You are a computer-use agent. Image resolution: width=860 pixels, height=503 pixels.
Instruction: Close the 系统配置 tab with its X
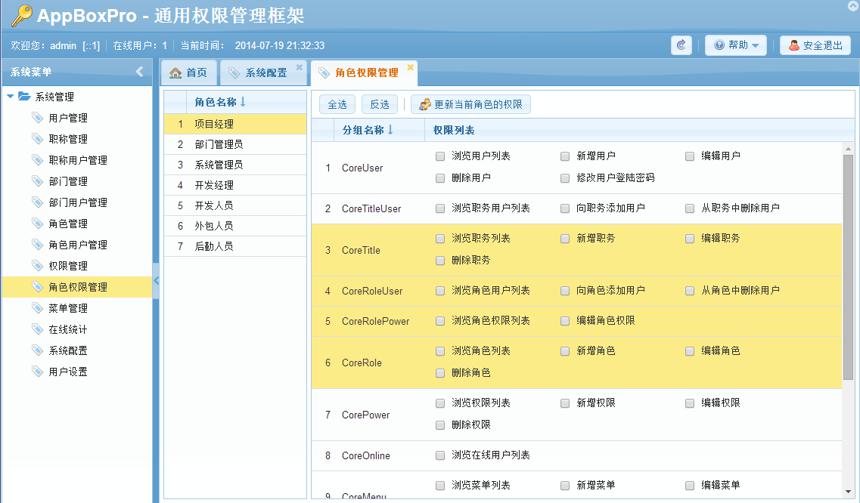click(299, 67)
